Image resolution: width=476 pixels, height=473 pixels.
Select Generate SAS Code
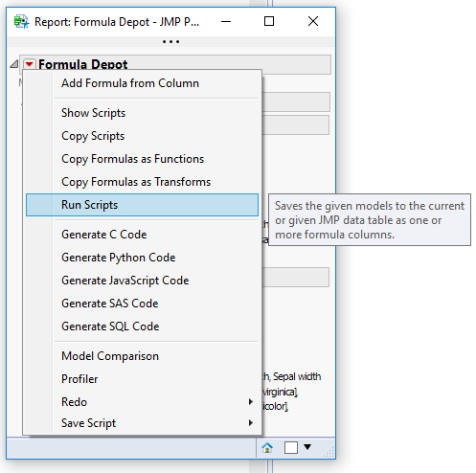tap(142, 304)
